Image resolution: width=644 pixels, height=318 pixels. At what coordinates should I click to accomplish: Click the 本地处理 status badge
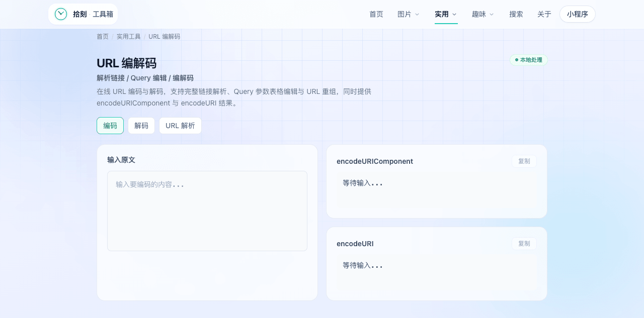click(529, 60)
